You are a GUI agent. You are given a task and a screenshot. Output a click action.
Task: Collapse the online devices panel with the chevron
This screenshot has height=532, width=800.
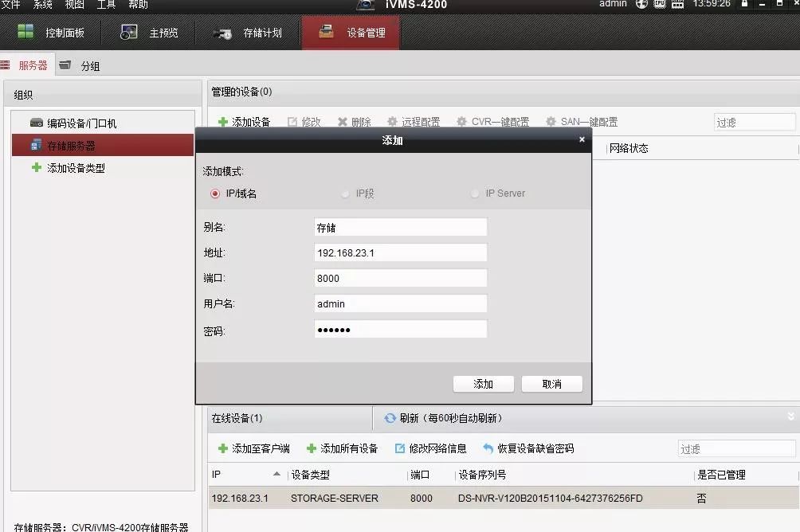[x=790, y=417]
